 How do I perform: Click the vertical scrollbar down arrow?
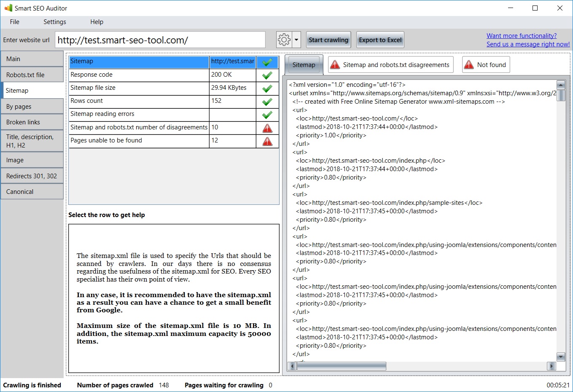coord(561,357)
